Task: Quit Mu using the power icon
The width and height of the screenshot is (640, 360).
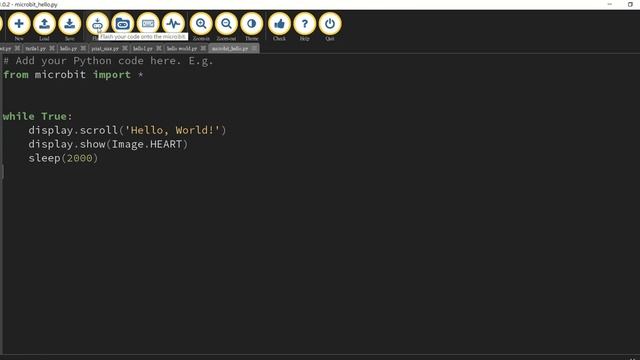Action: click(x=330, y=24)
